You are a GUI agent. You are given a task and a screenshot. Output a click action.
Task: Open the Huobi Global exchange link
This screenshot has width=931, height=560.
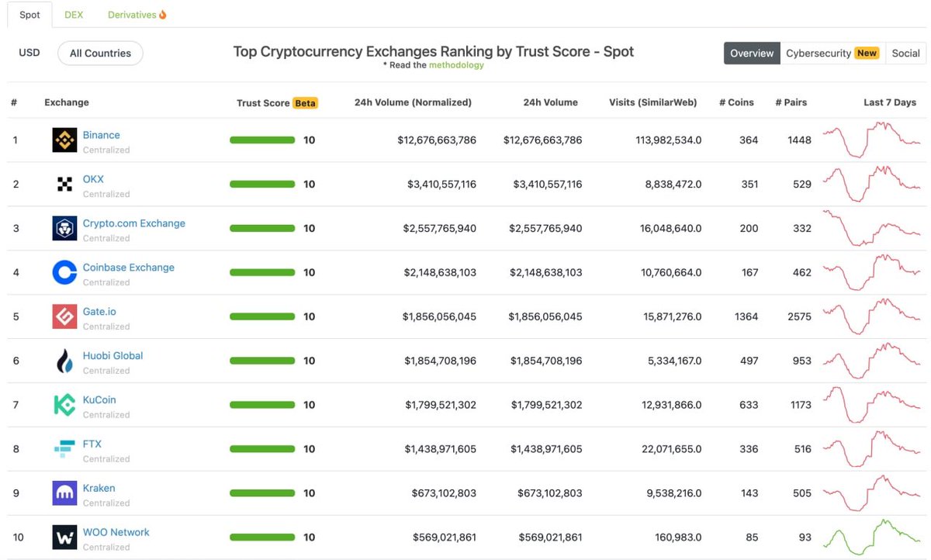coord(113,356)
